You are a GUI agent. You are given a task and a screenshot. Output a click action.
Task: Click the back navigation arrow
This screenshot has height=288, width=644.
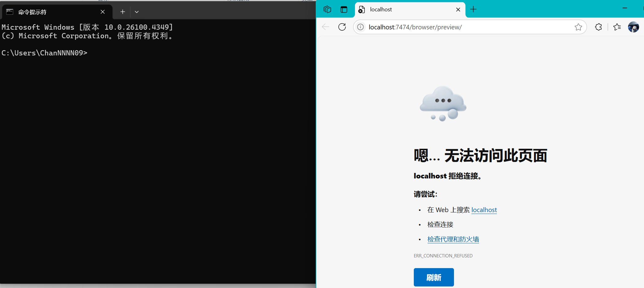click(x=325, y=27)
